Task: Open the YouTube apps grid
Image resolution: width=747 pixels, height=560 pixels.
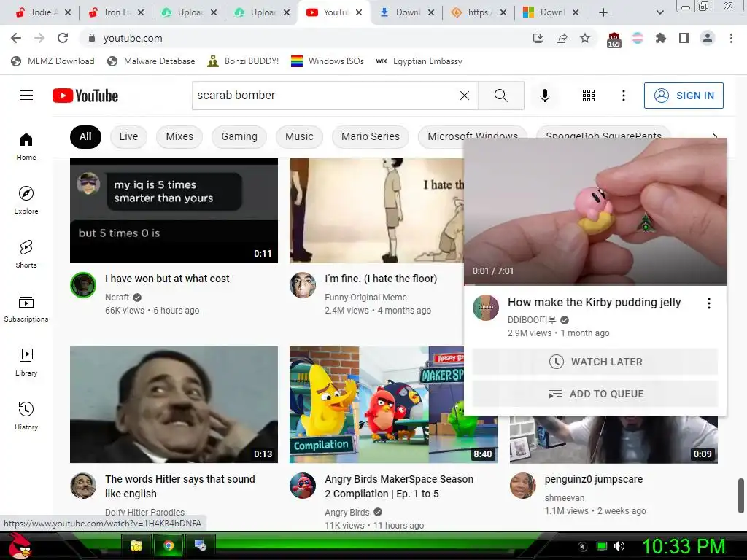Action: pos(589,96)
